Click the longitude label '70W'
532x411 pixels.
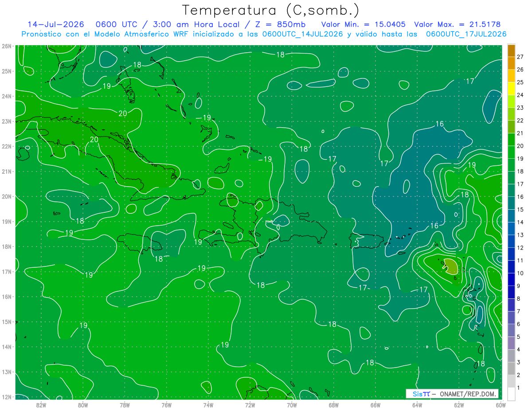coord(292,404)
